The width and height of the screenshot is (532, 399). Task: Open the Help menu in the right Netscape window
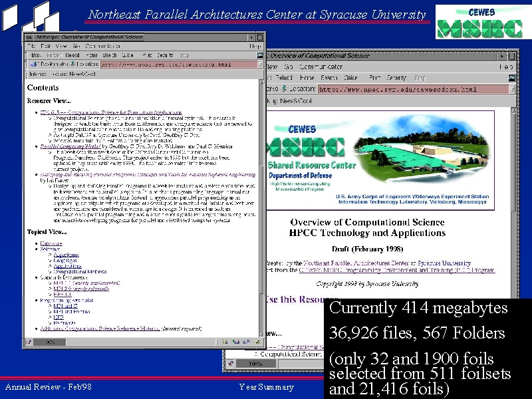506,67
